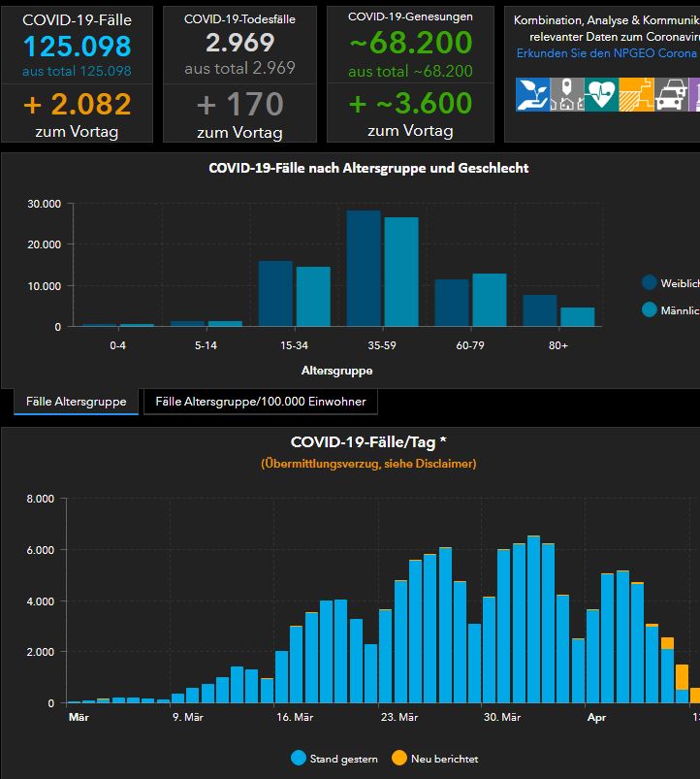Open the 'Fälle Altersgruppe/100.000 Einwohner' tab
Image resolution: width=700 pixels, height=779 pixels.
pyautogui.click(x=260, y=402)
